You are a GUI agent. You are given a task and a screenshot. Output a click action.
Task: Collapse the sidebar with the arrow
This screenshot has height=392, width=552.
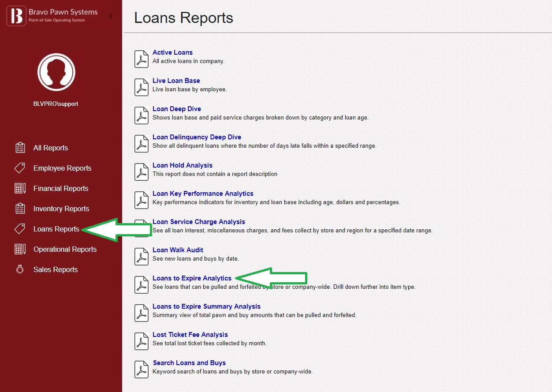click(x=110, y=16)
